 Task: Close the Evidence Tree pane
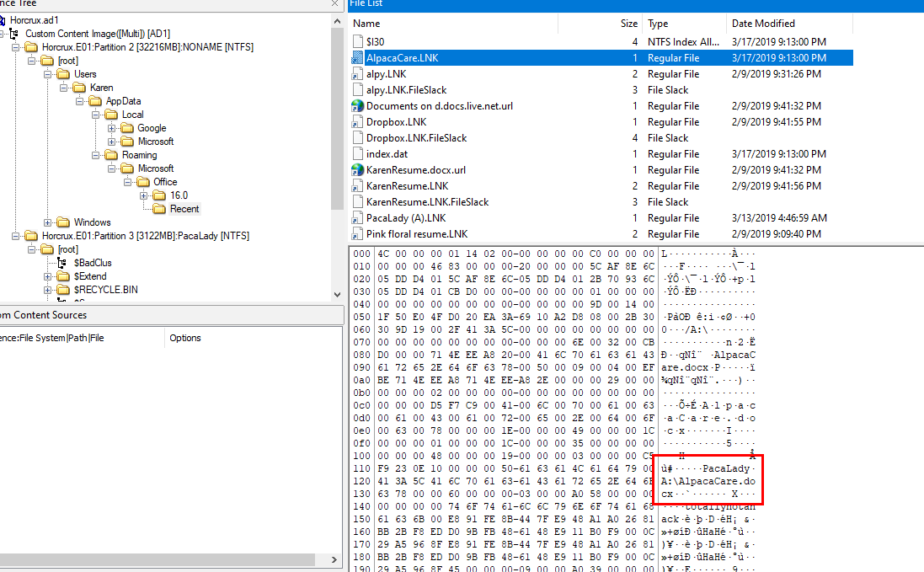pos(334,3)
